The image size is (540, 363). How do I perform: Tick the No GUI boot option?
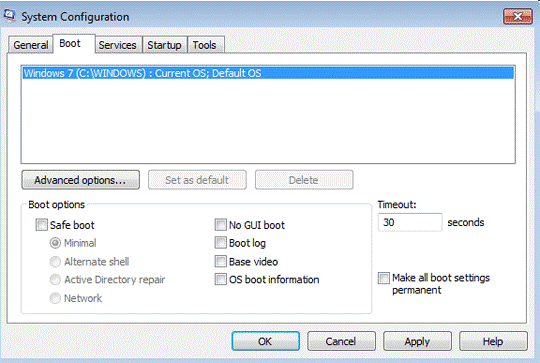click(x=220, y=225)
